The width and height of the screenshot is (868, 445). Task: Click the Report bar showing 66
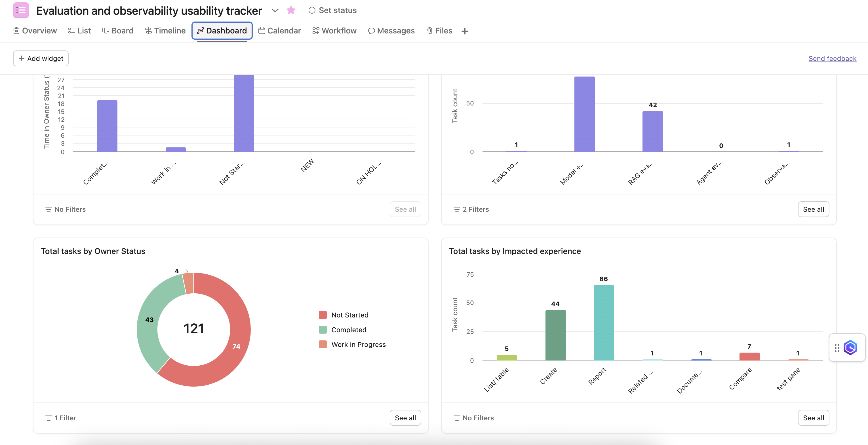(x=604, y=323)
